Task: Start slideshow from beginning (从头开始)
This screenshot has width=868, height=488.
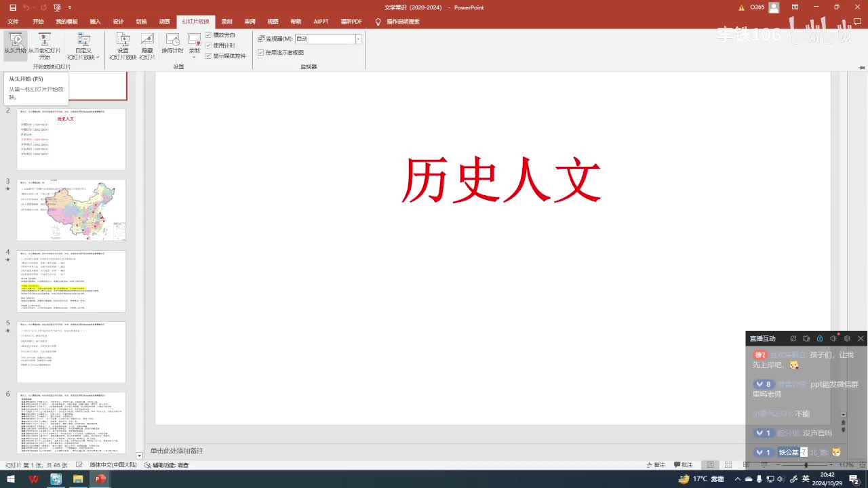Action: coord(15,45)
